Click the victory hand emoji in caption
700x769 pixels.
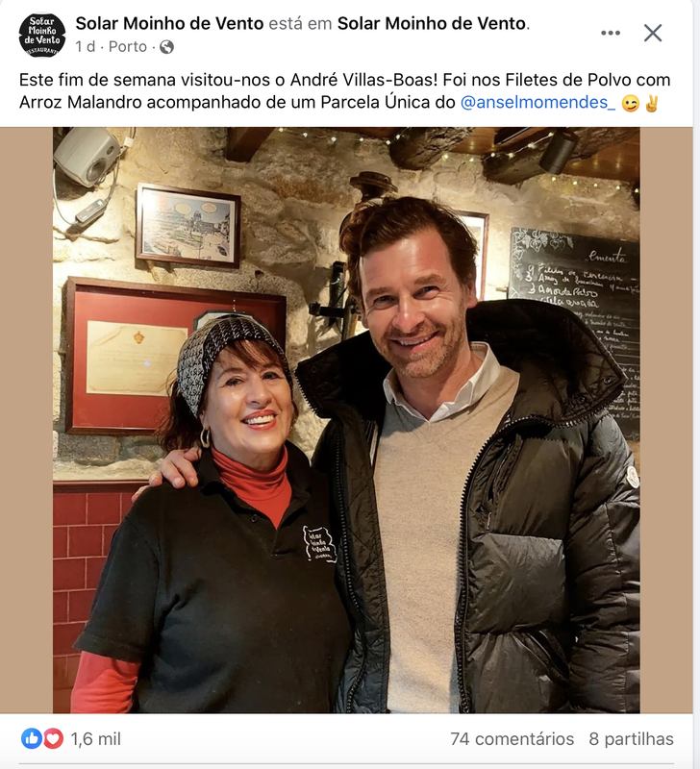[652, 103]
